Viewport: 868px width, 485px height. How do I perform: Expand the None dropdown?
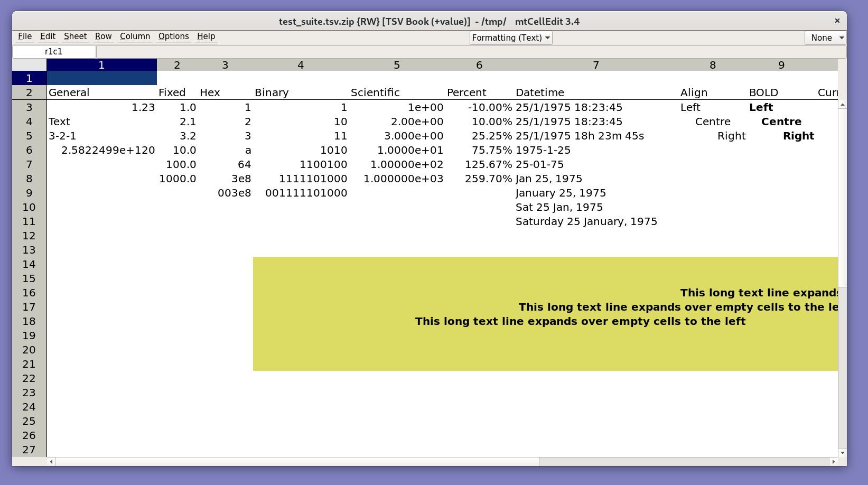[x=826, y=38]
